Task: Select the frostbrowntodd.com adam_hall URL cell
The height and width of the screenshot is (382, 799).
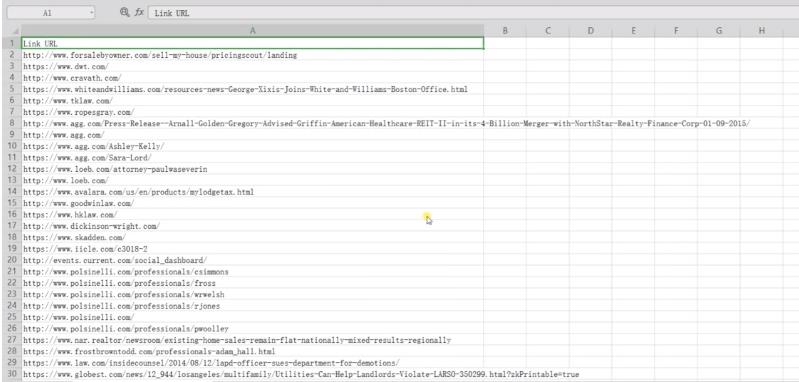Action: [x=252, y=351]
